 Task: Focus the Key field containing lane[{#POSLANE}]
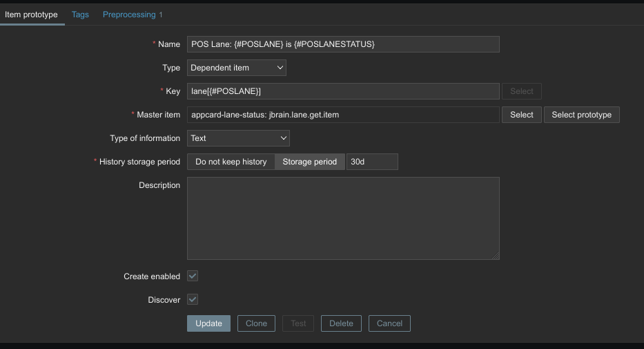tap(342, 91)
